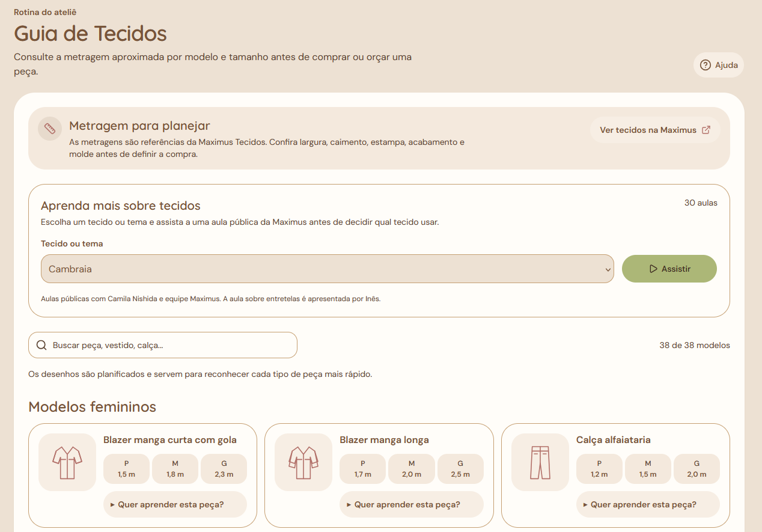This screenshot has width=762, height=532.
Task: Select size P 1,5 m for Blazer manga curta
Action: (127, 469)
